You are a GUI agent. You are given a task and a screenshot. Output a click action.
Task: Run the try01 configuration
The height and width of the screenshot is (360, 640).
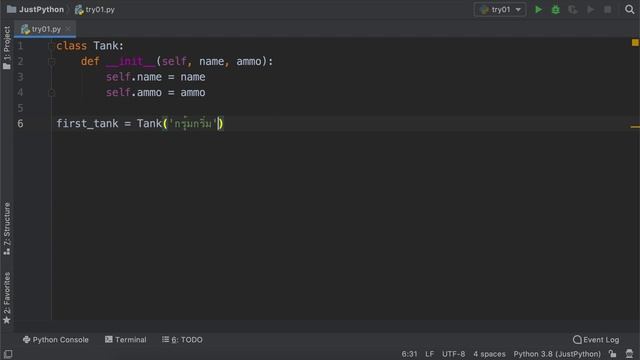coord(538,9)
